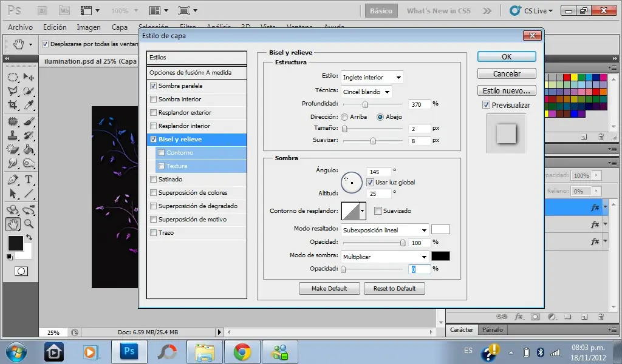Expand the Modo resaltado dropdown

click(x=384, y=230)
